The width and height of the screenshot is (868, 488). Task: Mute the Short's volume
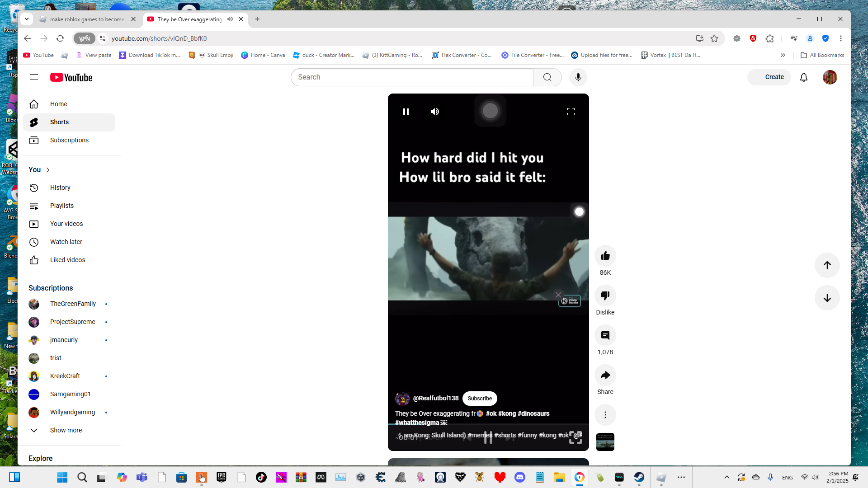[x=434, y=112]
